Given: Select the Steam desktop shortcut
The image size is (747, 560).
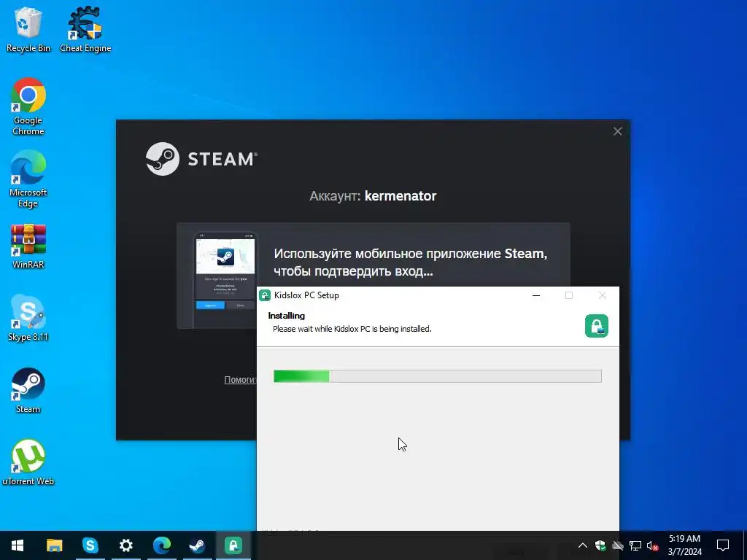Looking at the screenshot, I should [28, 391].
